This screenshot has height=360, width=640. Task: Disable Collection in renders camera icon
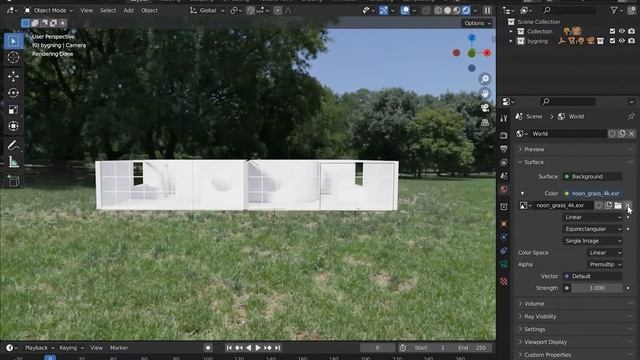tap(631, 31)
